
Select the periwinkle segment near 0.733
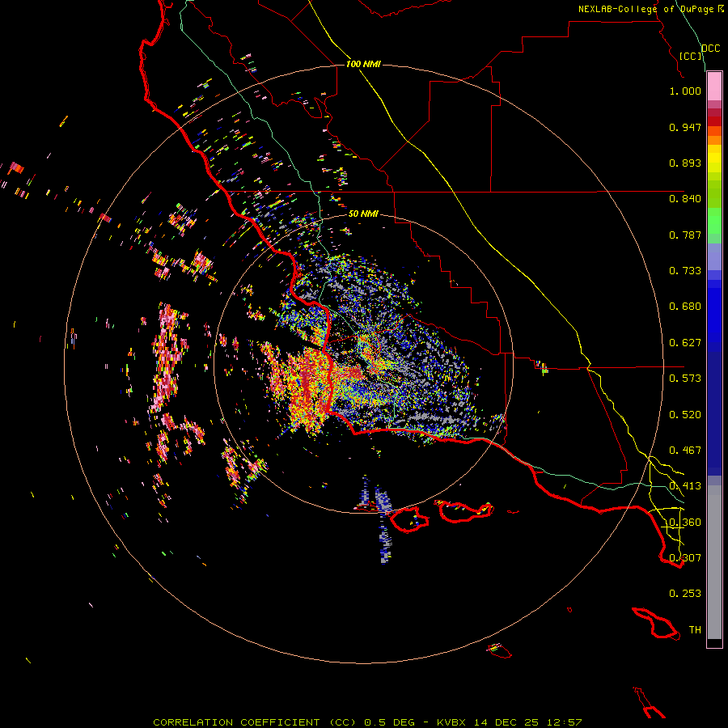tap(714, 257)
